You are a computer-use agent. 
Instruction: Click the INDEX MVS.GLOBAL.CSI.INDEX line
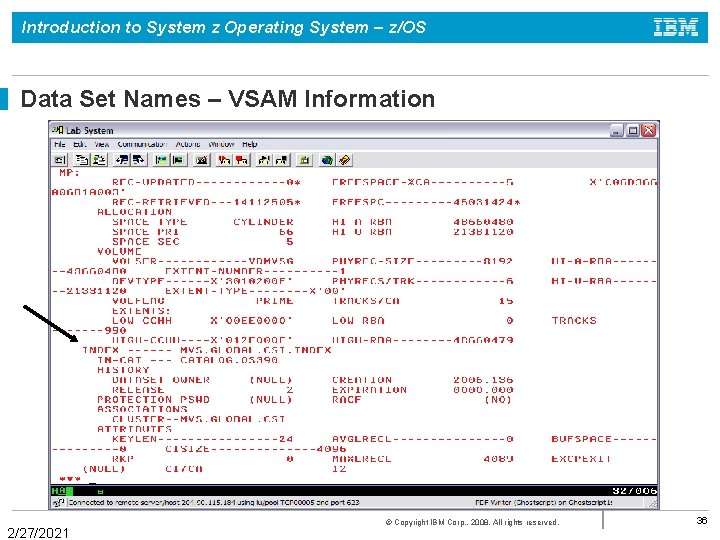[x=207, y=350]
